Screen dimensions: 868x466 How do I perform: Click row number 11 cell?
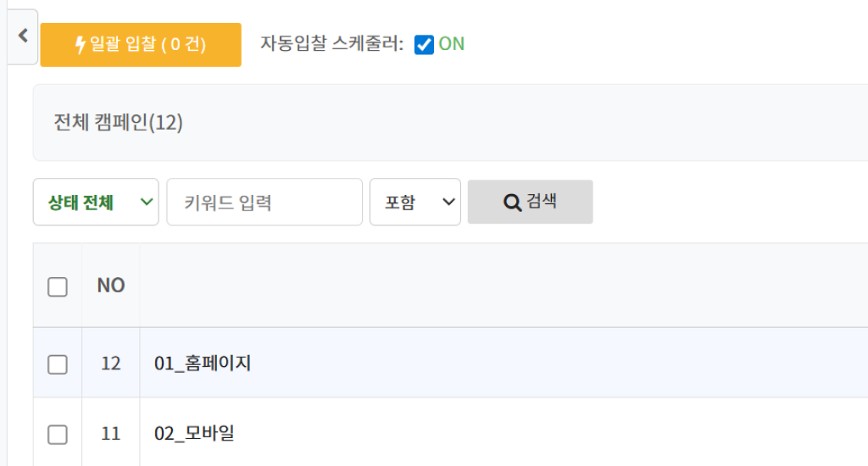click(x=111, y=434)
